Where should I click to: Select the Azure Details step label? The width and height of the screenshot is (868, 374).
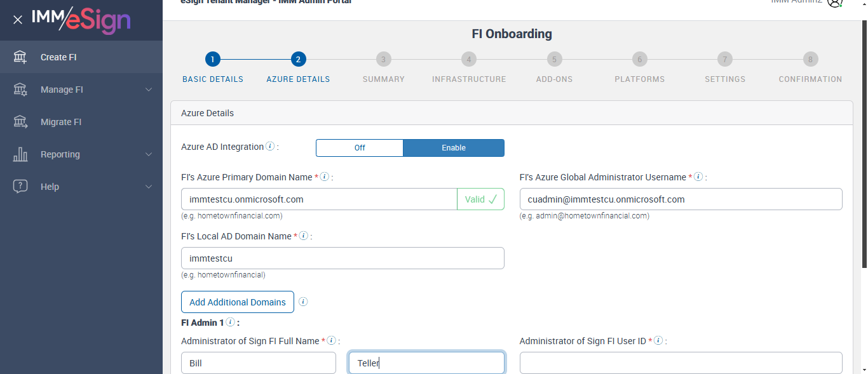coord(298,79)
